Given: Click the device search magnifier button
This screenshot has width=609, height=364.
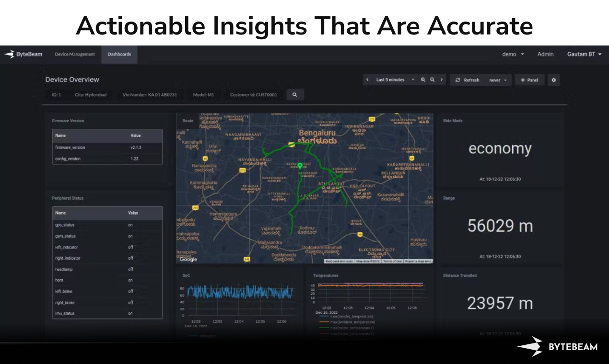Looking at the screenshot, I should point(295,95).
